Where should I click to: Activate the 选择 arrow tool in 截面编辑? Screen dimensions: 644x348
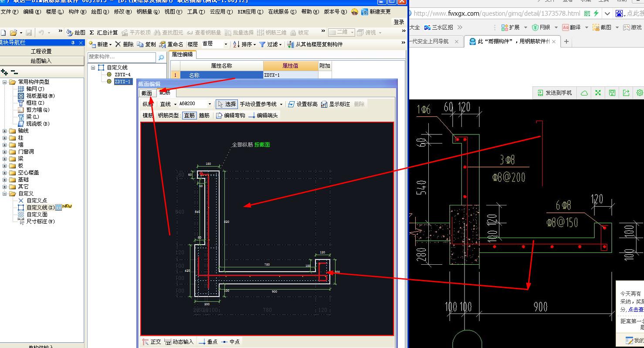click(x=227, y=104)
